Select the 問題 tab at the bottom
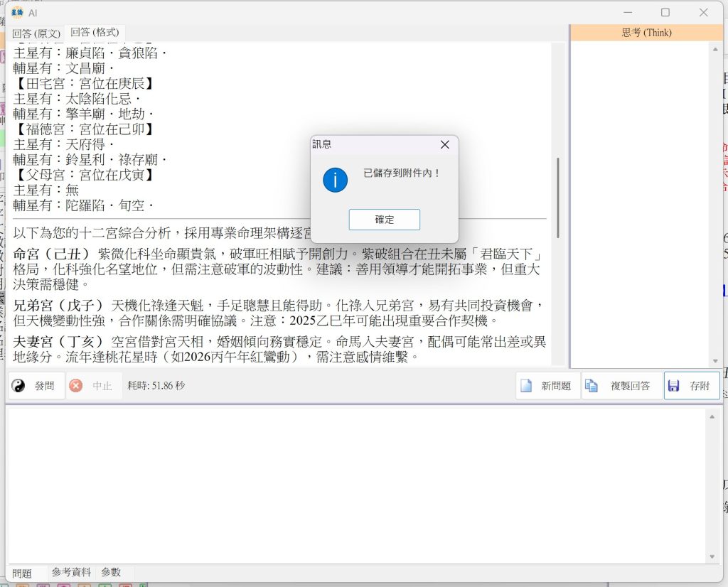 22,573
